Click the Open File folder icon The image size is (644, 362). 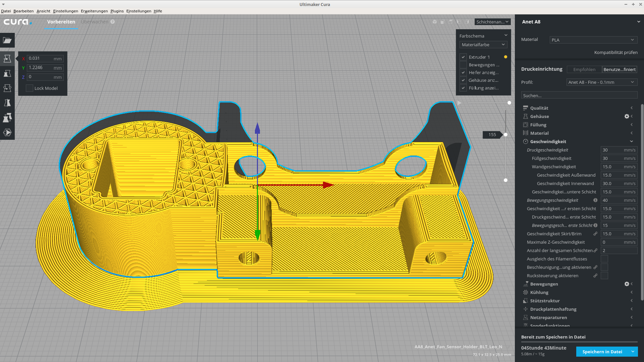[x=7, y=40]
